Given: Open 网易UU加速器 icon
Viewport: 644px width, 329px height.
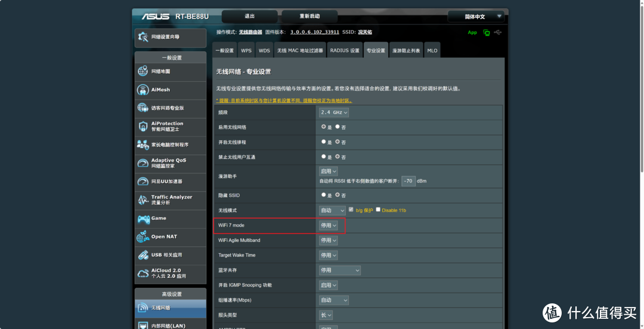Looking at the screenshot, I should tap(143, 181).
